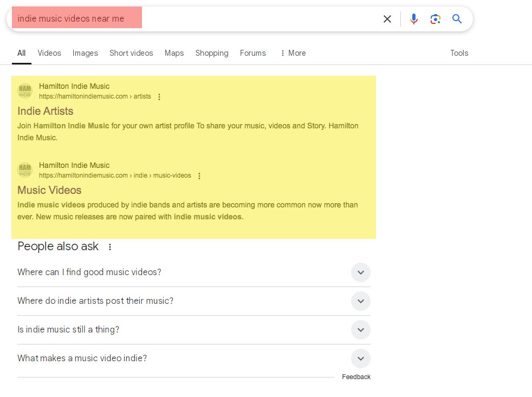532x397 pixels.
Task: Submit search with the magnifying glass icon
Action: (457, 19)
